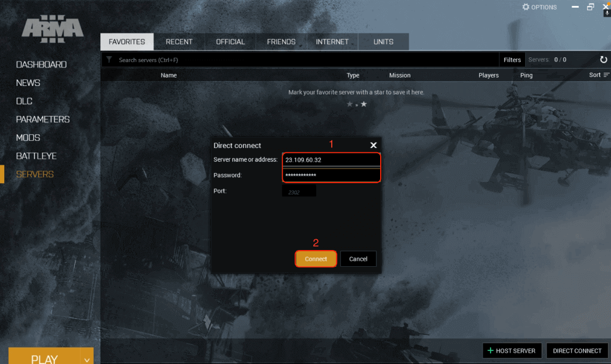
Task: Focus the Password input field
Action: pos(331,175)
